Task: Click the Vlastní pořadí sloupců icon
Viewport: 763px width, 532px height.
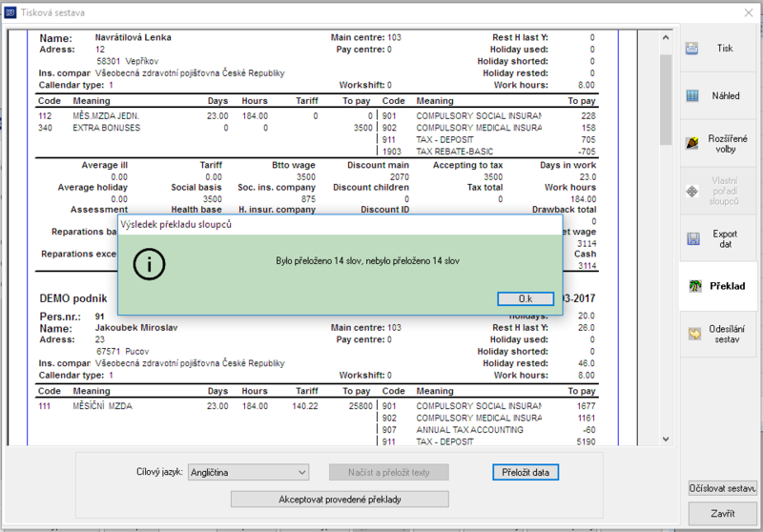Action: point(692,191)
